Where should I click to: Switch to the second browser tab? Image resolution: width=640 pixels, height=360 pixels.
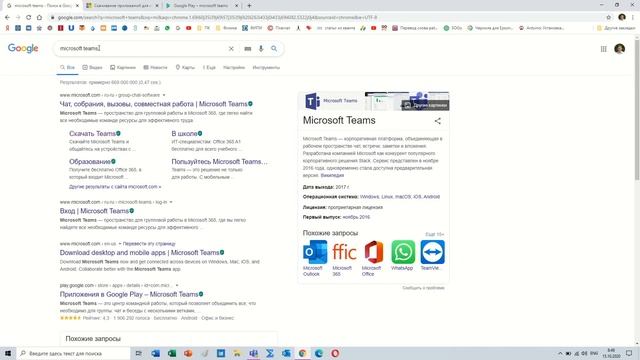122,6
